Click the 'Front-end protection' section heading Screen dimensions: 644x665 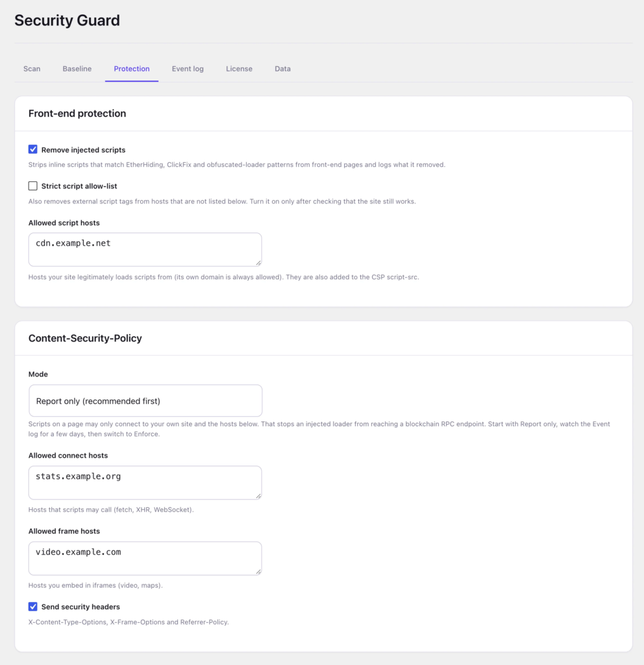point(77,113)
